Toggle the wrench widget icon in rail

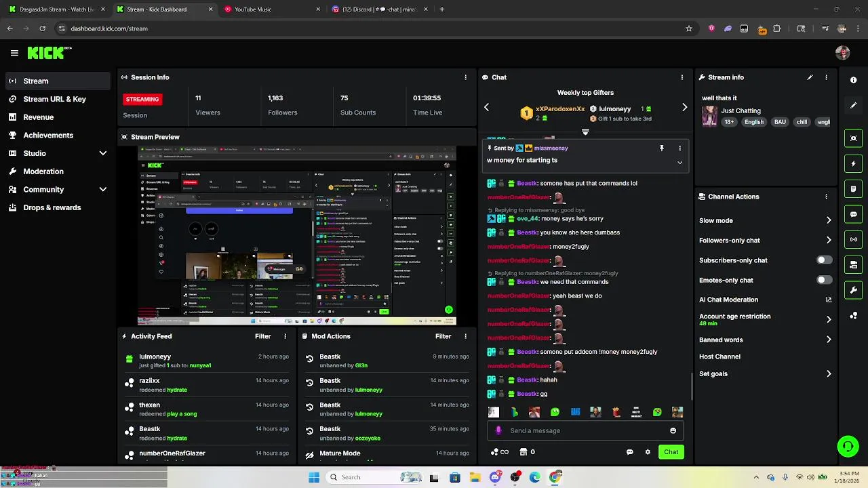854,290
